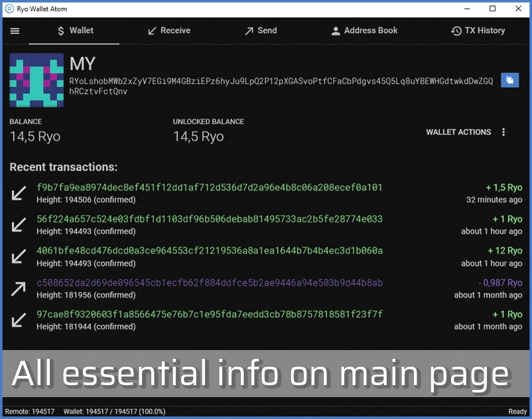Open transaction 97cae8f9320603f1 hash
The width and height of the screenshot is (532, 419).
coord(210,314)
